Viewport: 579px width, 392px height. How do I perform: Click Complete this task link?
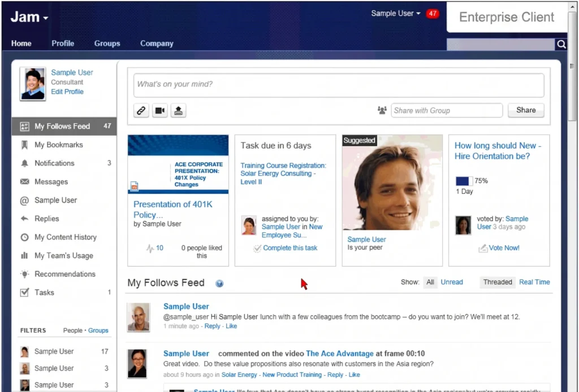pos(290,248)
